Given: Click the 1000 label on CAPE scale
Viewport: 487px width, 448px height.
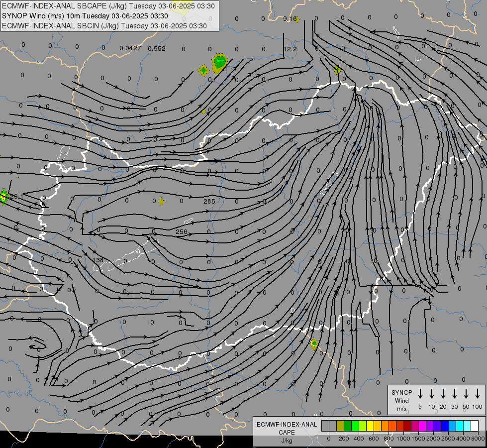Looking at the screenshot, I should (403, 439).
